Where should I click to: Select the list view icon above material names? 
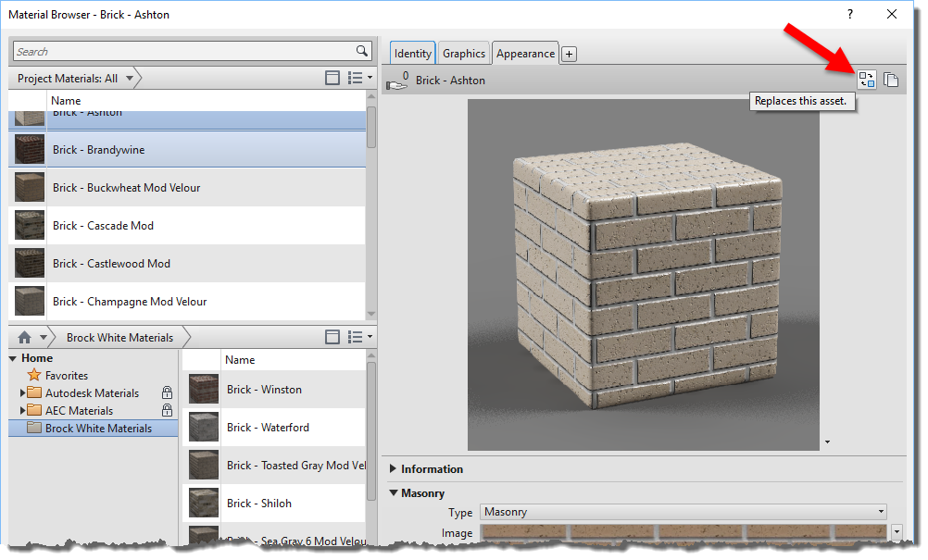coord(357,78)
